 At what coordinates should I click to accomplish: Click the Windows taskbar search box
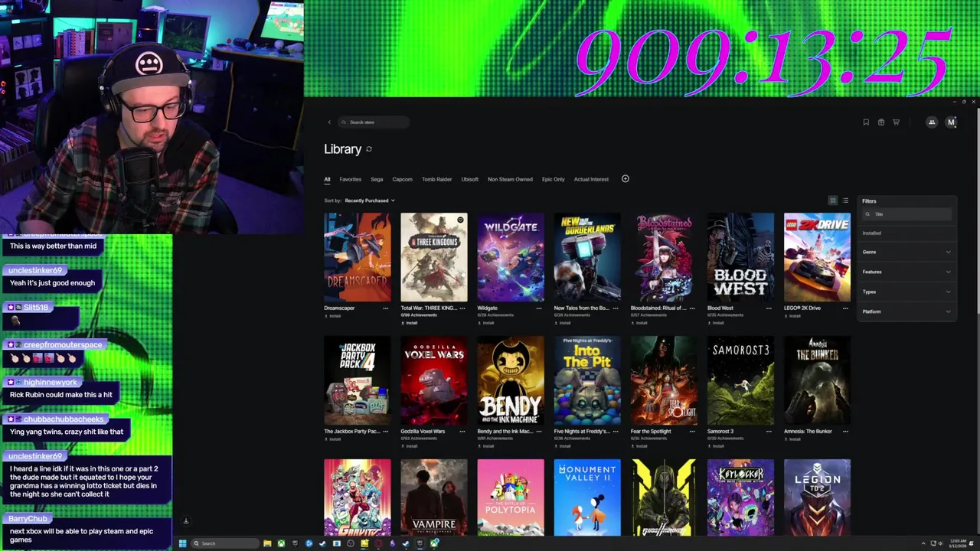click(224, 543)
